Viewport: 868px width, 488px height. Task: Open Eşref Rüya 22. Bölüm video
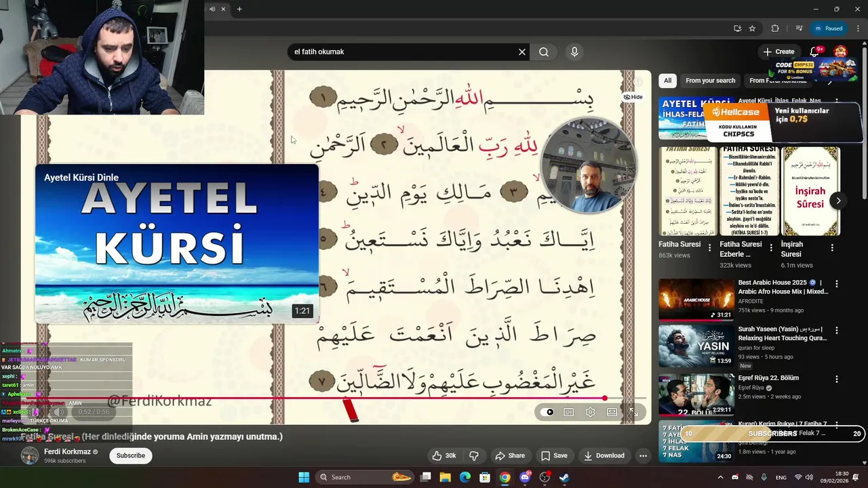coord(696,394)
